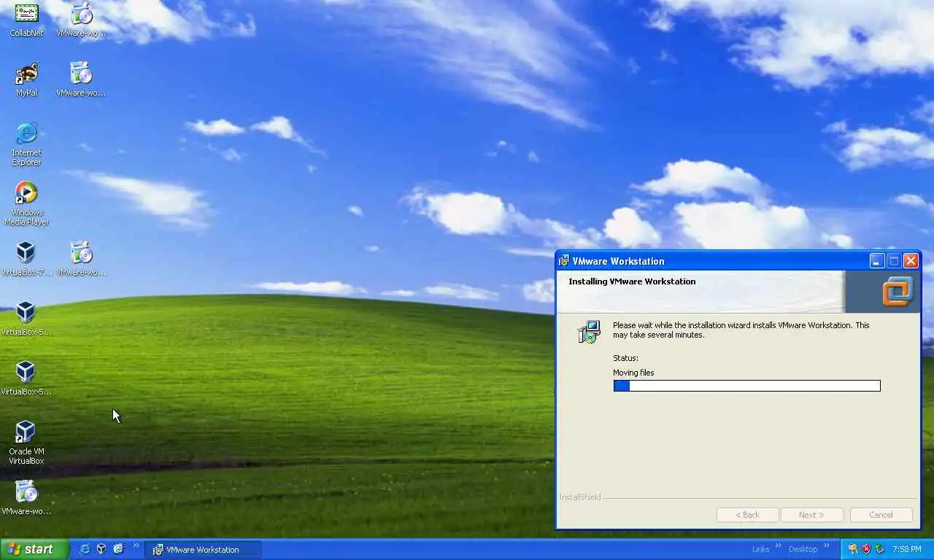934x560 pixels.
Task: Click the Links toolbar label on taskbar
Action: tap(760, 549)
